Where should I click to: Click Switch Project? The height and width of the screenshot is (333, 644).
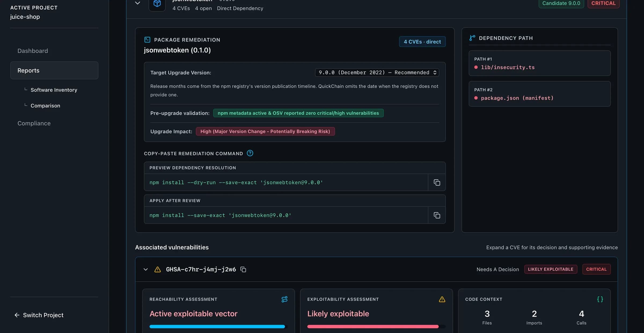tap(43, 315)
